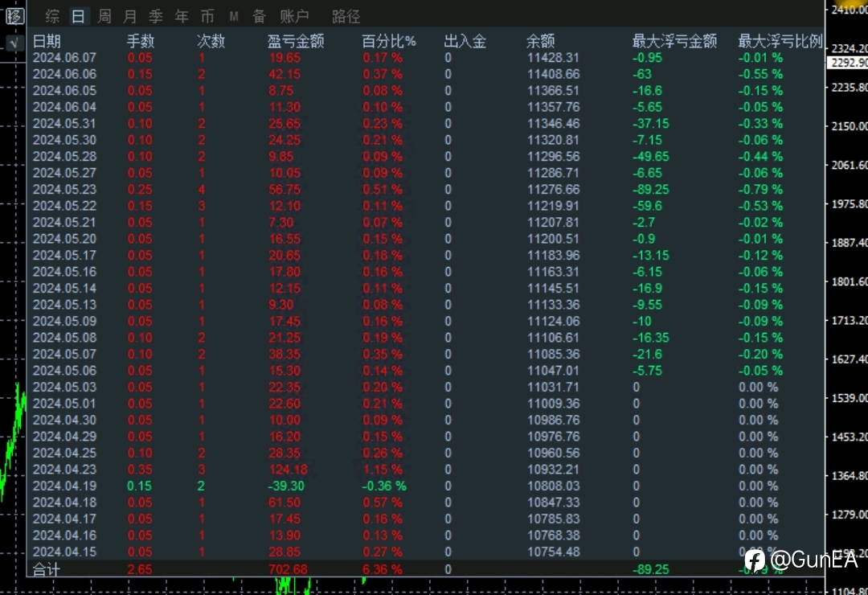Click the 61.50 profit value
This screenshot has height=595, width=868.
pos(285,503)
